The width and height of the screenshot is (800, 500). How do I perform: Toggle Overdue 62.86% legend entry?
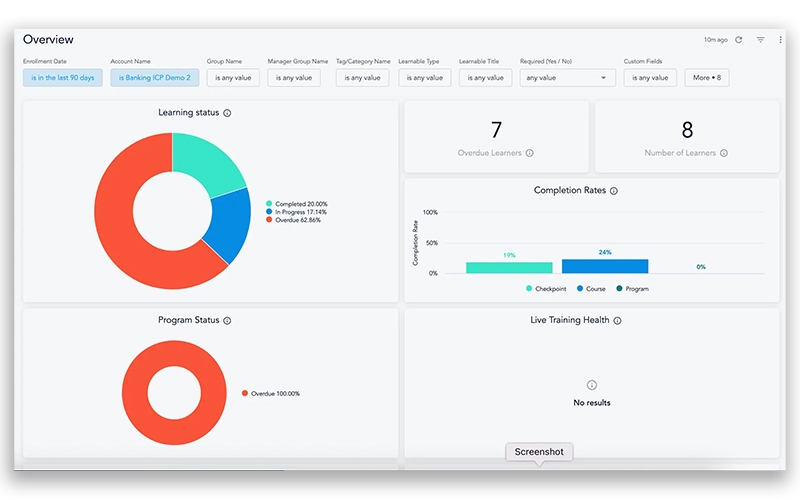(296, 220)
